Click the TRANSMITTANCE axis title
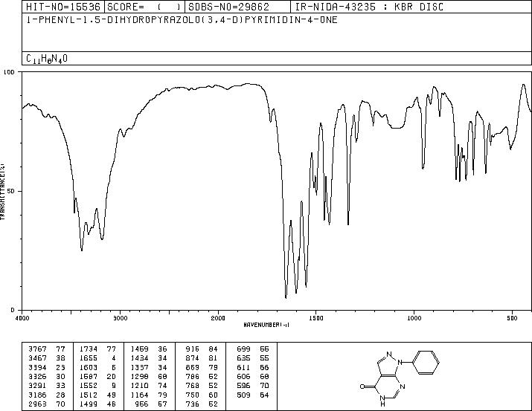The height and width of the screenshot is (411, 532). click(x=2, y=191)
